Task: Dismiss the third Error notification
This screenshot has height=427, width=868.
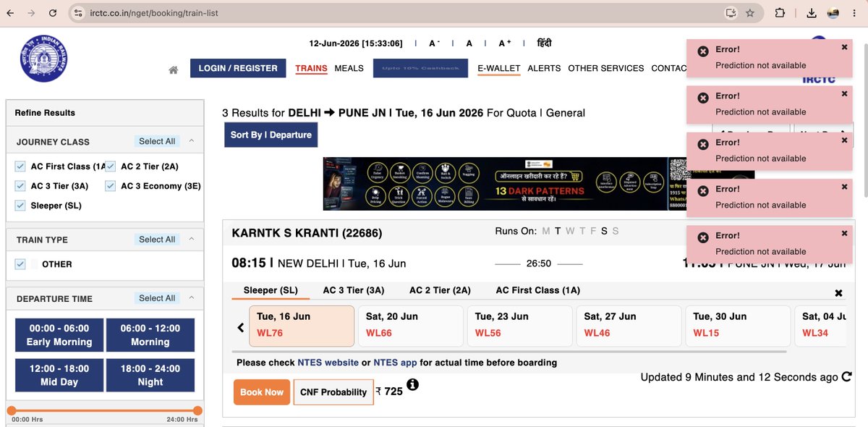Action: (x=844, y=140)
